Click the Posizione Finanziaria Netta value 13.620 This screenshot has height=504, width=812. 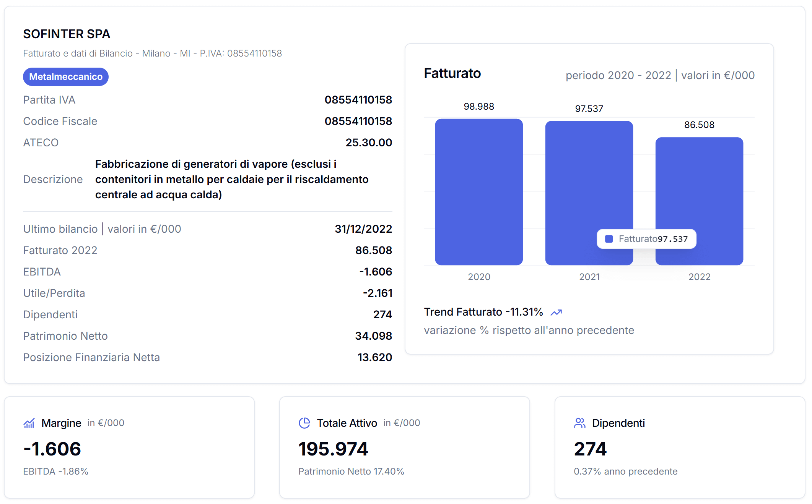click(x=375, y=357)
